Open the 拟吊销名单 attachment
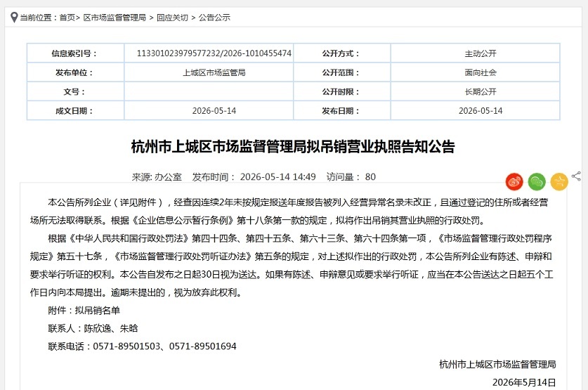 (97, 311)
